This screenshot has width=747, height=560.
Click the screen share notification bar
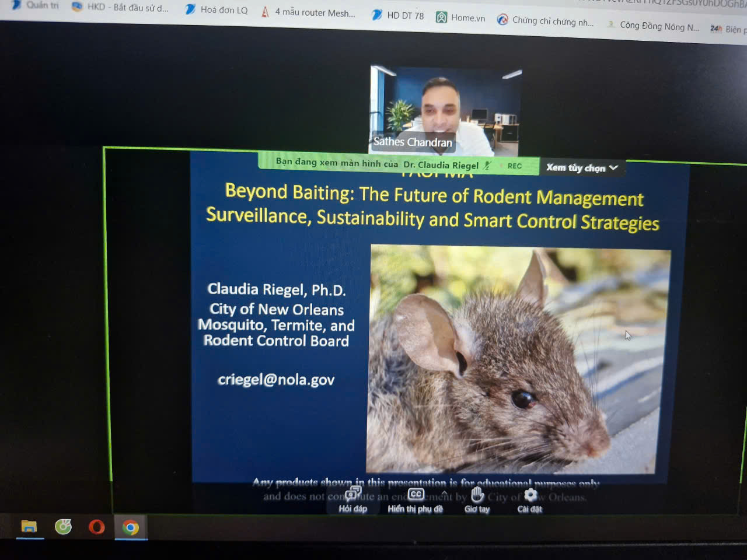pyautogui.click(x=399, y=163)
